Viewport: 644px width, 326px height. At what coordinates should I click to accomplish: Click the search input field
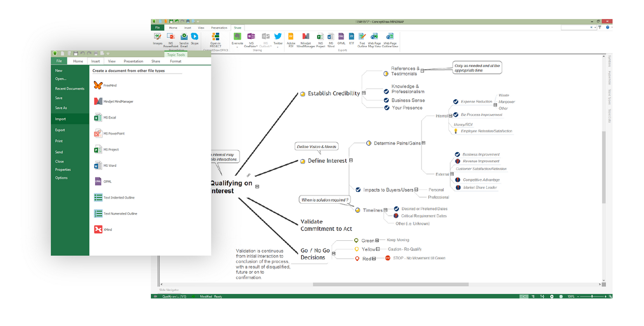pyautogui.click(x=578, y=28)
